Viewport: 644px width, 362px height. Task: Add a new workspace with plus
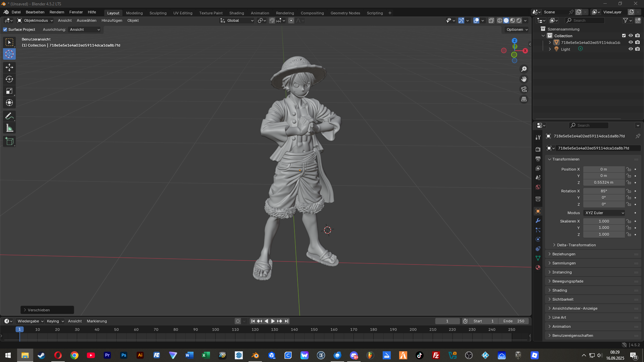coord(390,13)
